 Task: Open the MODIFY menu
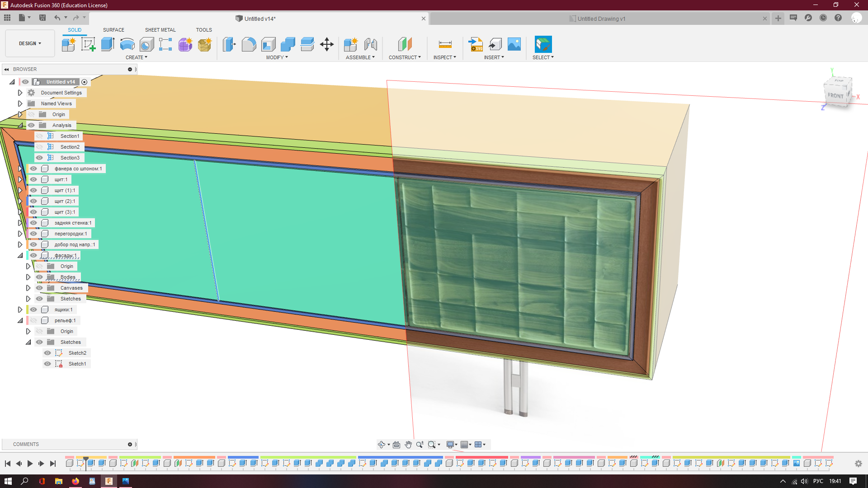[277, 57]
